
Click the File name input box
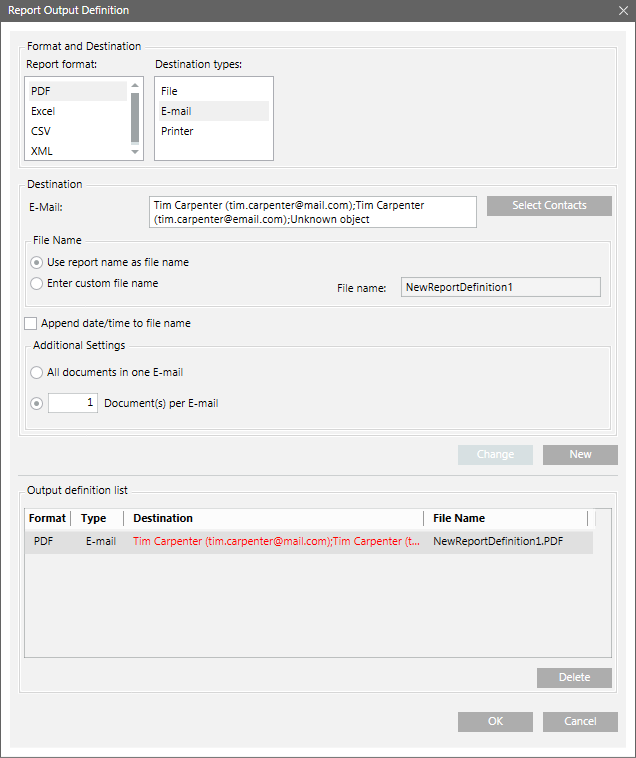[500, 287]
